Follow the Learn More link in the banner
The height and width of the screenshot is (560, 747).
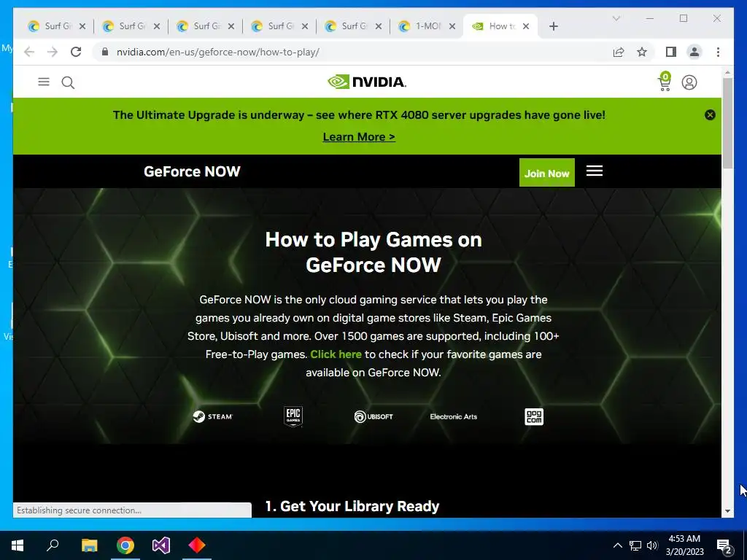[359, 137]
